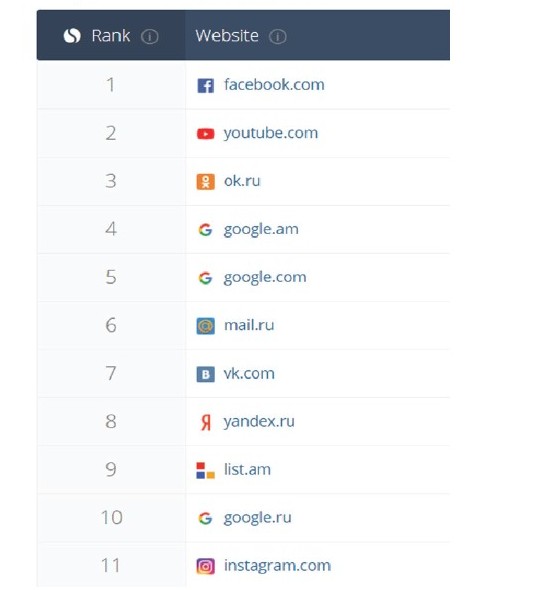
Task: Sort by the Website column header
Action: 227,36
